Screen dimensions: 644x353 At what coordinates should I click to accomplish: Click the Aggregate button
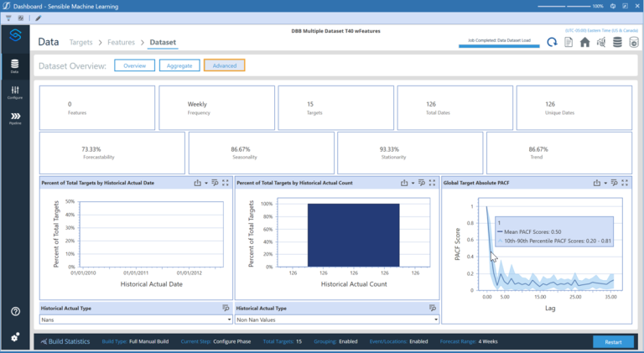point(179,65)
